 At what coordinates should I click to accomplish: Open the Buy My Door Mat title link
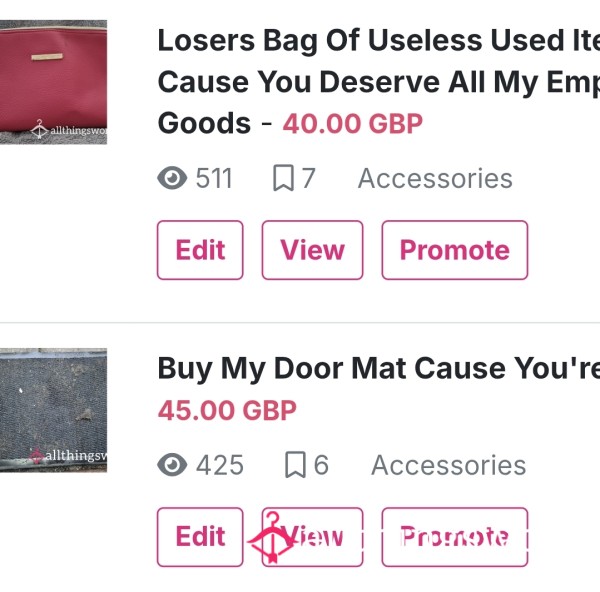tap(379, 368)
